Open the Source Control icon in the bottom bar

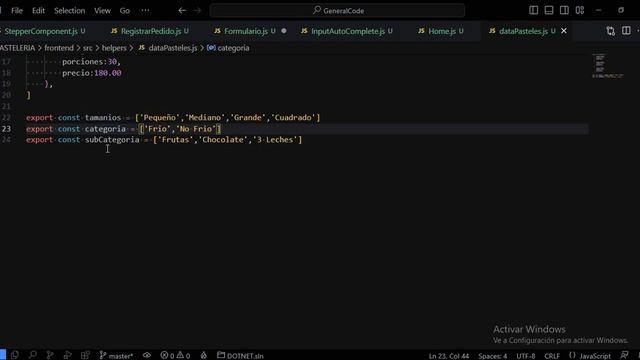50,355
